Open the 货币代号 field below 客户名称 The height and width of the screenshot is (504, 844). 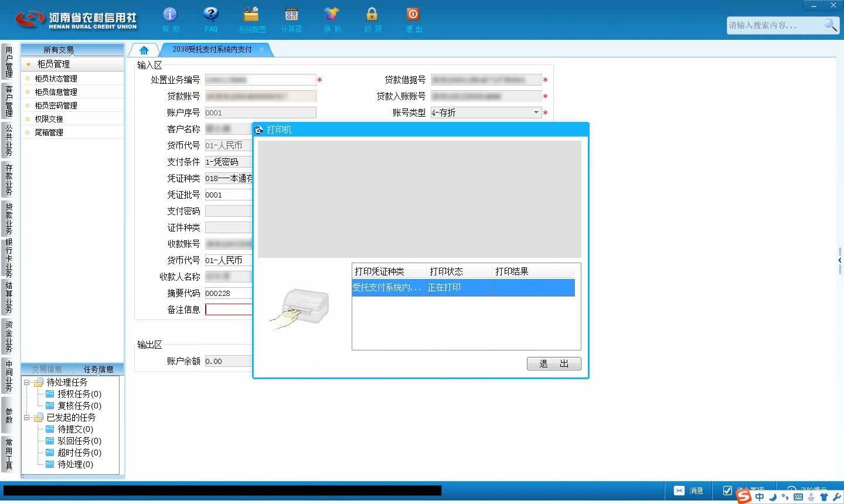coord(229,145)
